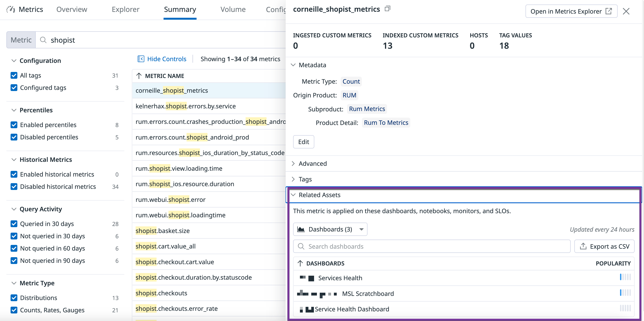Uncheck Enabled percentiles filter
Screen dimensions: 644x321
click(14, 125)
